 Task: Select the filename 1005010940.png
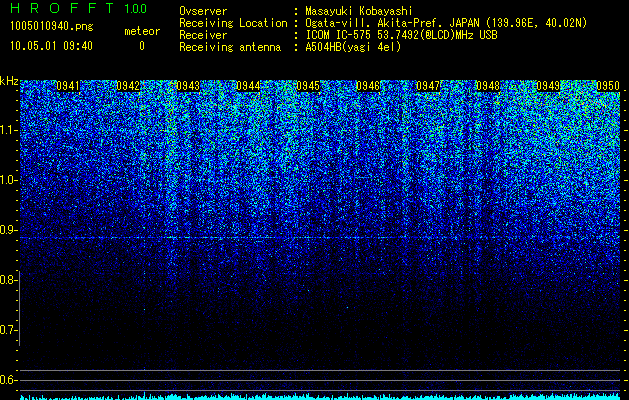point(52,26)
